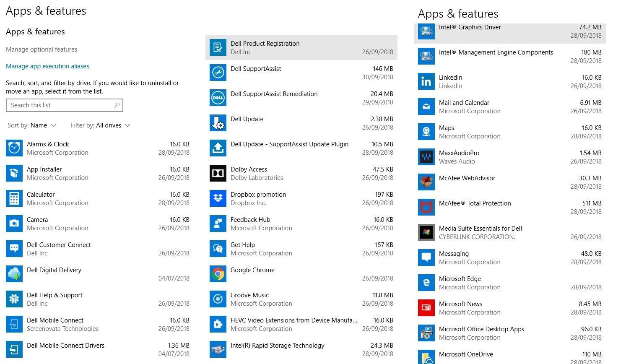The width and height of the screenshot is (618, 364).
Task: Select the Camera app name
Action: pos(37,220)
